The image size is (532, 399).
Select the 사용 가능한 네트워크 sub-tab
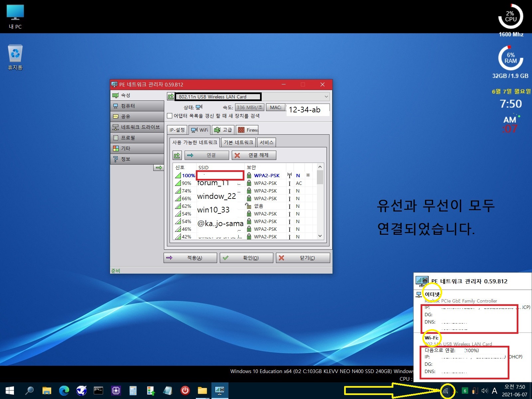195,142
